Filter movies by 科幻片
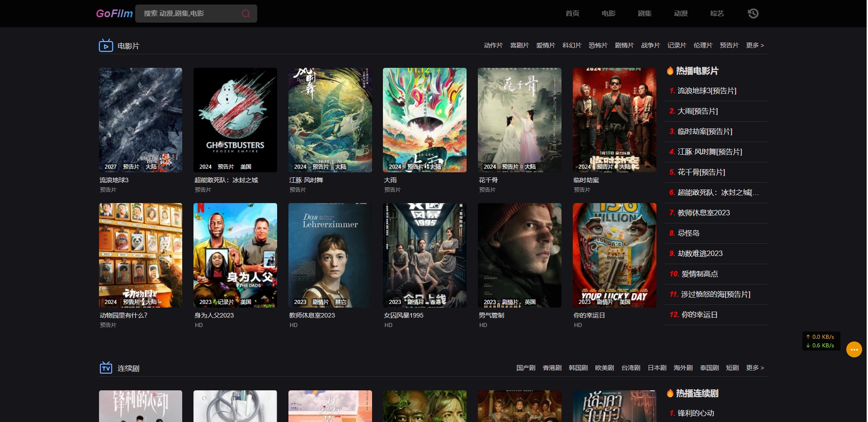Viewport: 868px width, 422px height. tap(572, 45)
